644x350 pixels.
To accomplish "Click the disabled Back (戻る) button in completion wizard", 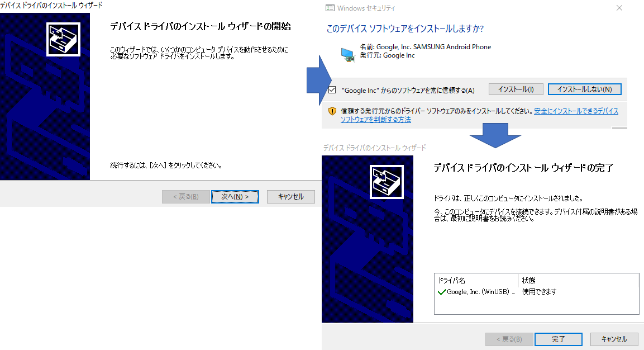I will coord(509,339).
